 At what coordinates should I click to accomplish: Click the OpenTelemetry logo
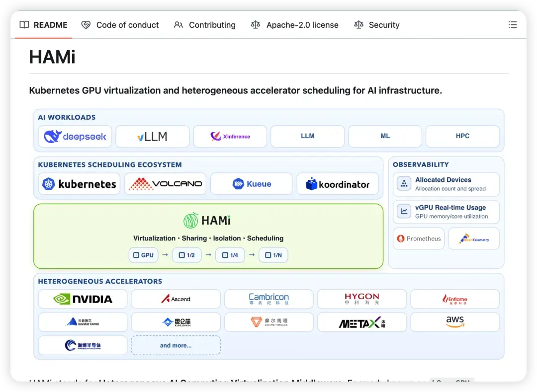[474, 239]
